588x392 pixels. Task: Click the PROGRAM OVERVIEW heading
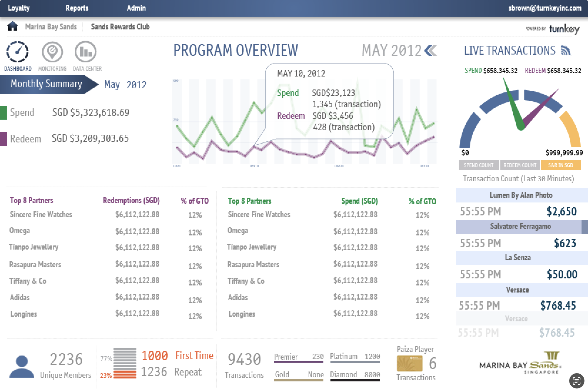(235, 50)
